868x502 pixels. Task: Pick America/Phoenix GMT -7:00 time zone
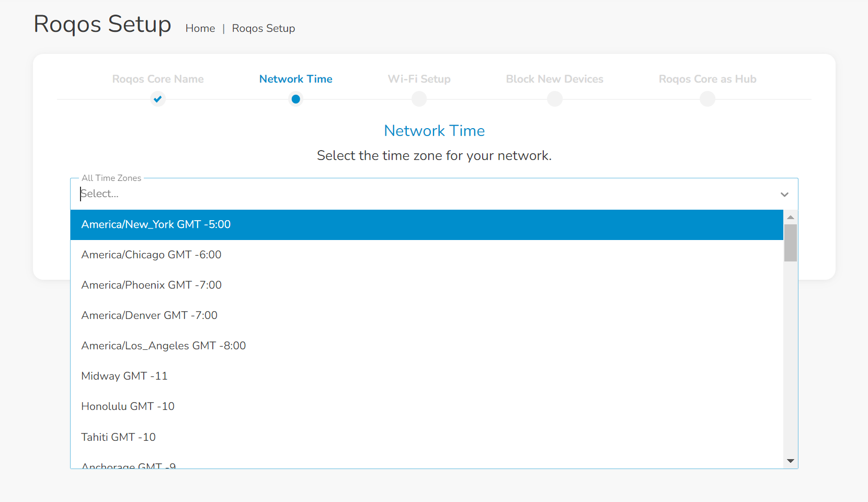pos(427,286)
